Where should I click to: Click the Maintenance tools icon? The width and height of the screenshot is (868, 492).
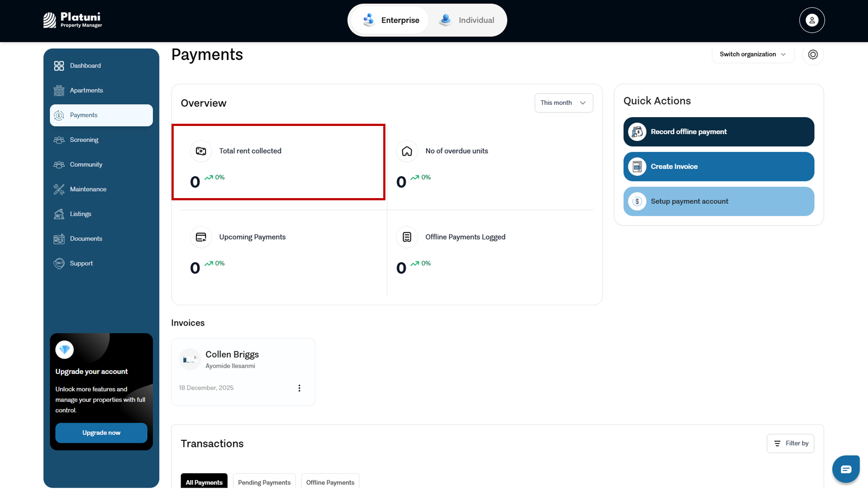pos(59,189)
